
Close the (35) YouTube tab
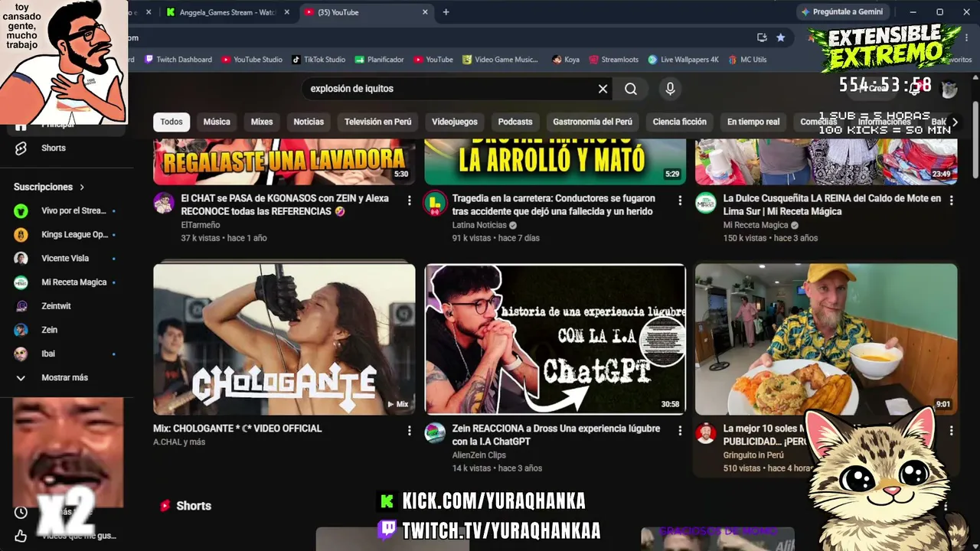[425, 12]
